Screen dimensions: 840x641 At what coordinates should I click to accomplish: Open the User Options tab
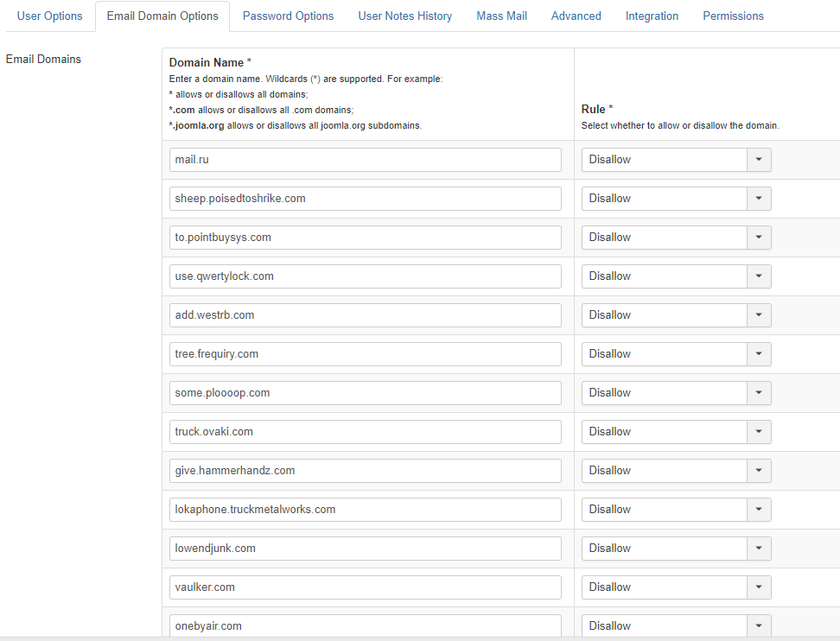coord(50,16)
